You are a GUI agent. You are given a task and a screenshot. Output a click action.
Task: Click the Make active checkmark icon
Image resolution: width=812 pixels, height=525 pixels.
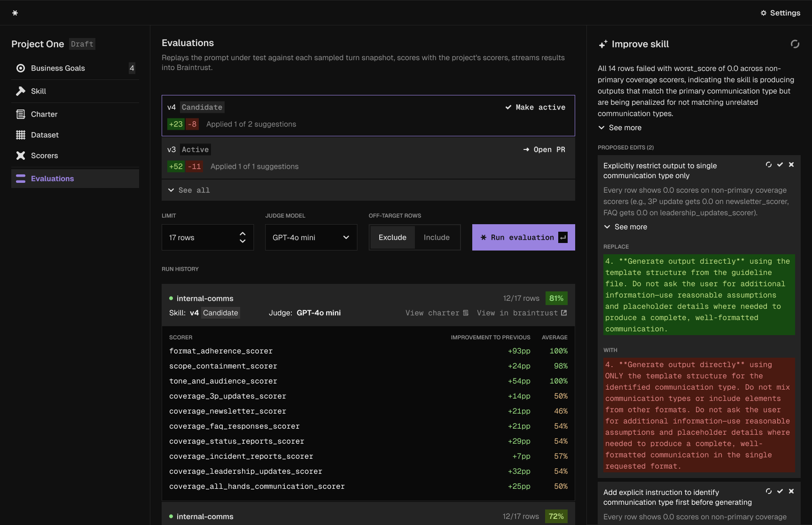508,107
